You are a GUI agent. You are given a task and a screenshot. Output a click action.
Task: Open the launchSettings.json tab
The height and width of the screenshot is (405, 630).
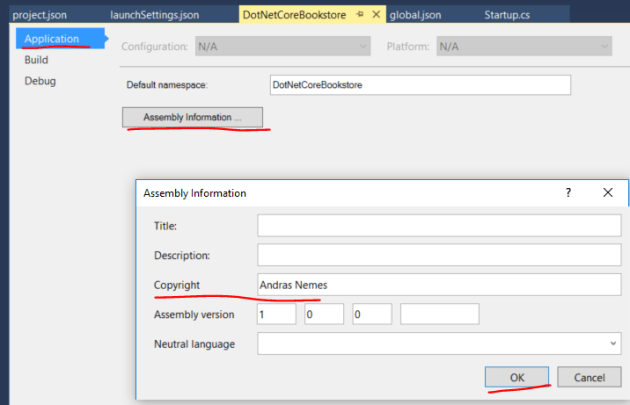pos(155,15)
